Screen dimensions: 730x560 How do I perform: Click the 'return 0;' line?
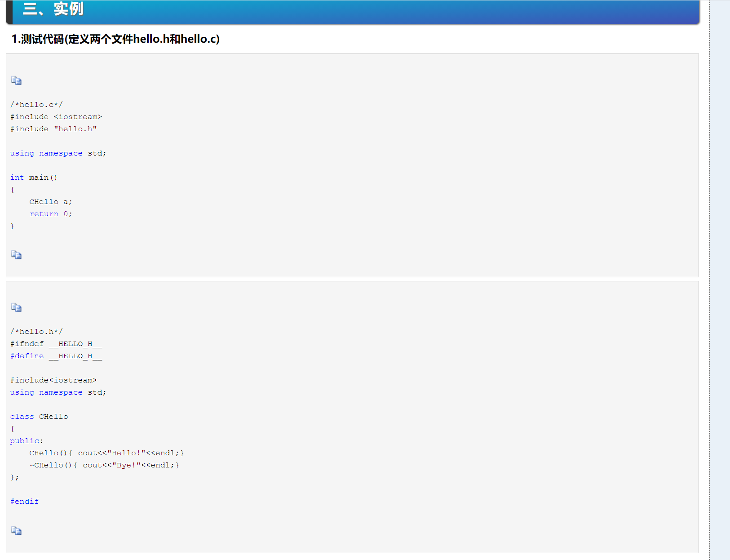pyautogui.click(x=51, y=214)
